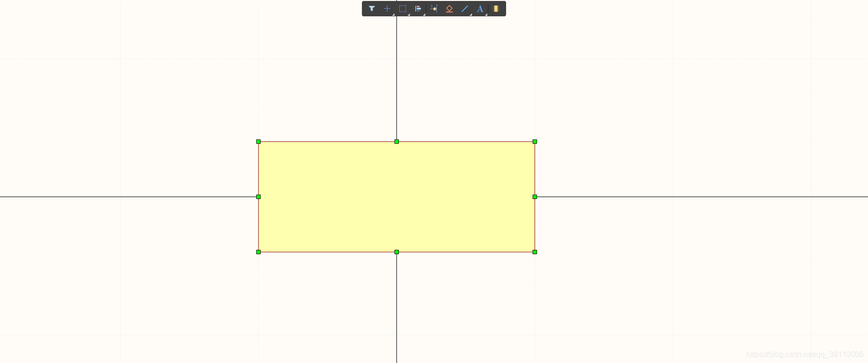This screenshot has height=363, width=868.
Task: Click the right-middle green resize handle
Action: [535, 197]
